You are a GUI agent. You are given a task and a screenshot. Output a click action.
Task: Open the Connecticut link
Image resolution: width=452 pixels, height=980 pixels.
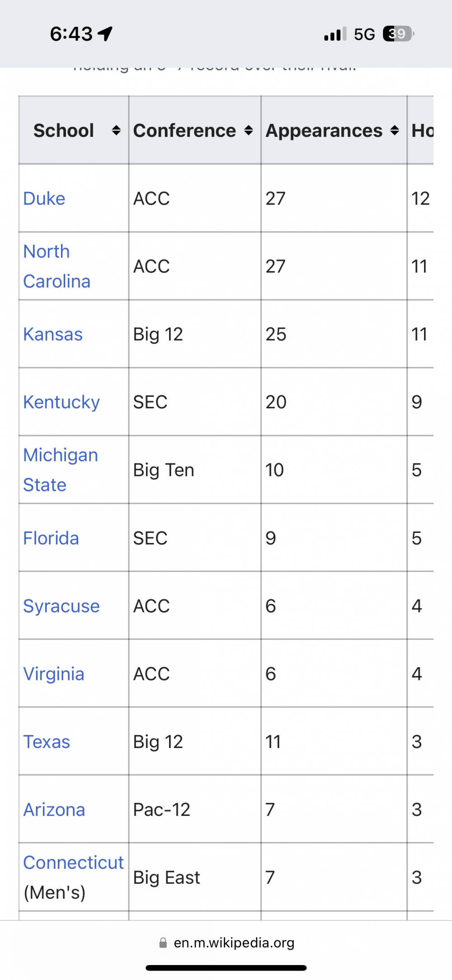(x=73, y=862)
